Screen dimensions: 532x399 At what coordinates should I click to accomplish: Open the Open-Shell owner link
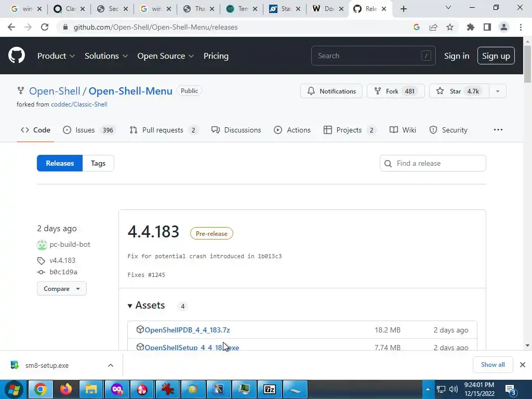[x=55, y=91]
